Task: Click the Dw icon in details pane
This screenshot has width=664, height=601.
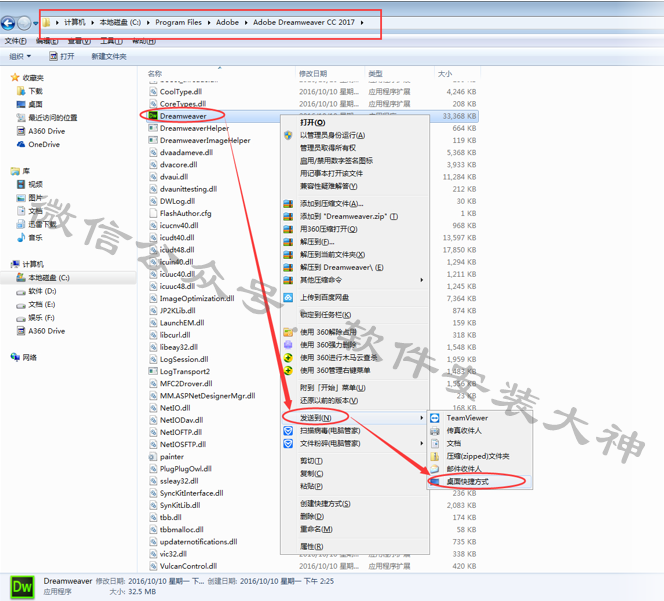Action: click(22, 587)
